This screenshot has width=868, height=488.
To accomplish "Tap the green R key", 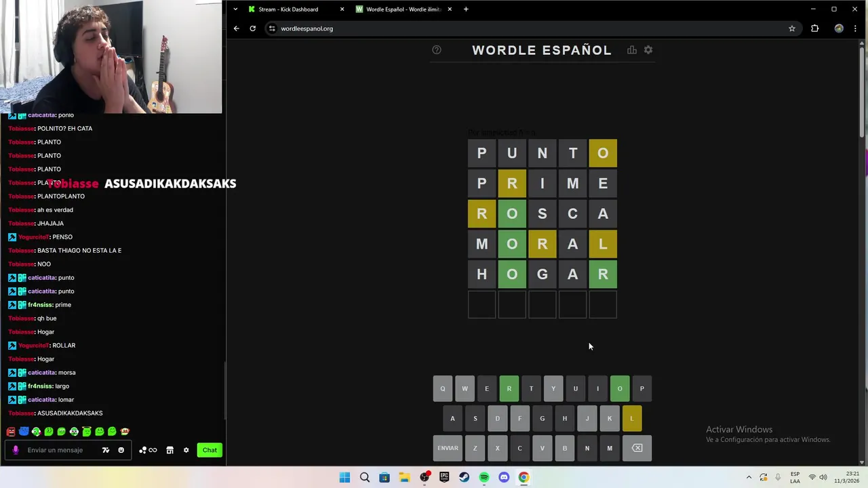I will (x=509, y=388).
